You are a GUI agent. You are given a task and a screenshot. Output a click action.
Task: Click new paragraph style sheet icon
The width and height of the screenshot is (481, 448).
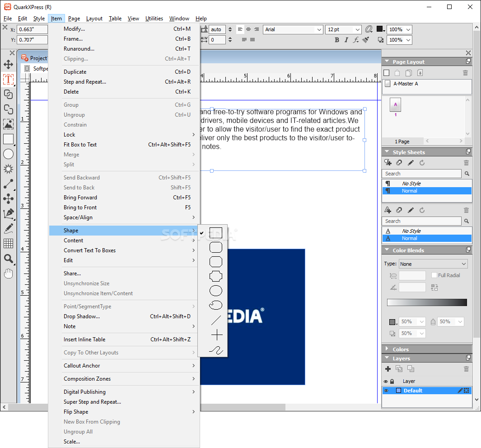[388, 163]
